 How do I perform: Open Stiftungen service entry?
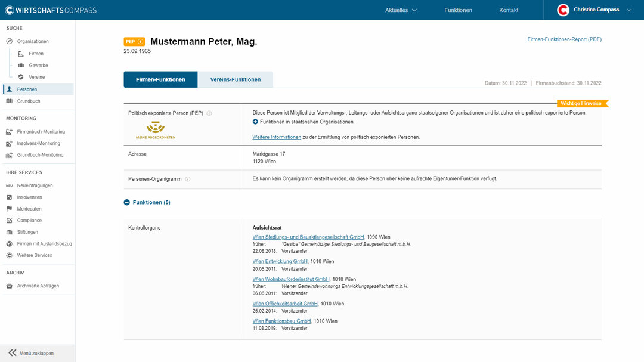27,232
